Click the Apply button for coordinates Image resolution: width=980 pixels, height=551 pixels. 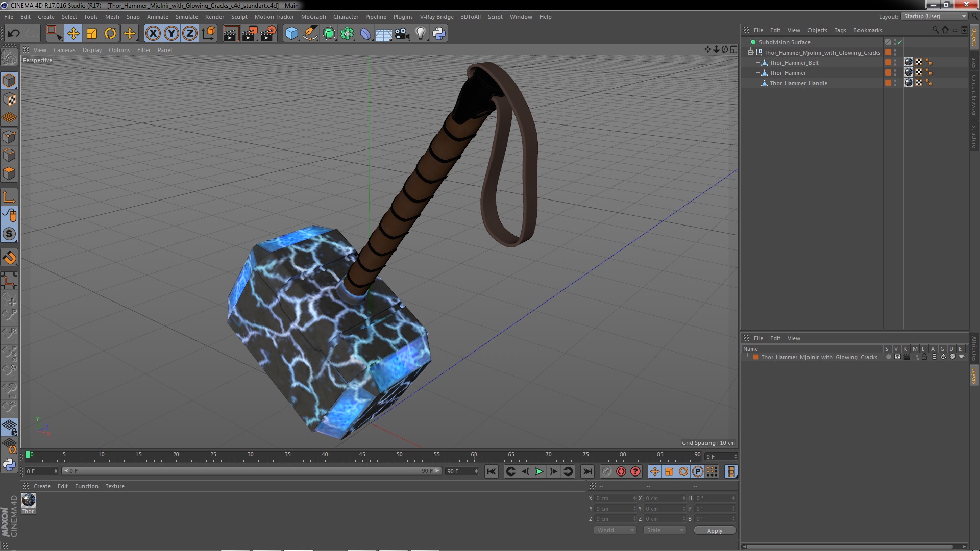click(714, 530)
